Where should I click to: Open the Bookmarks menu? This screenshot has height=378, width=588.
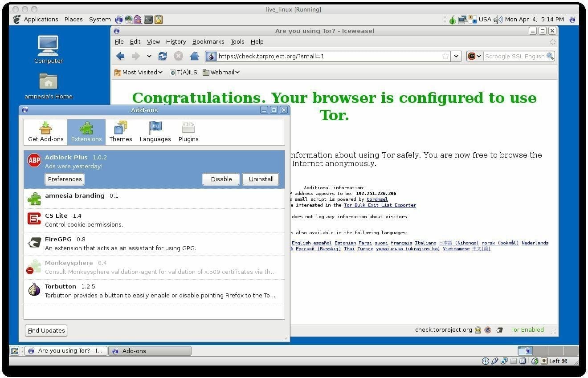pyautogui.click(x=208, y=41)
